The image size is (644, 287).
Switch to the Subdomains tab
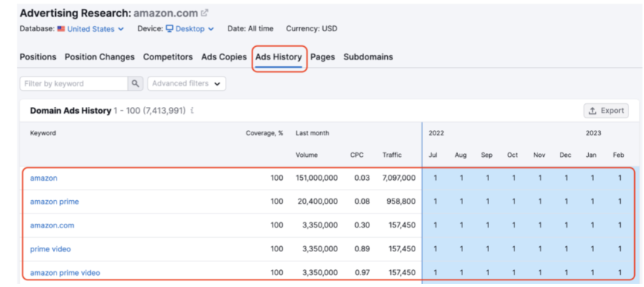point(368,57)
